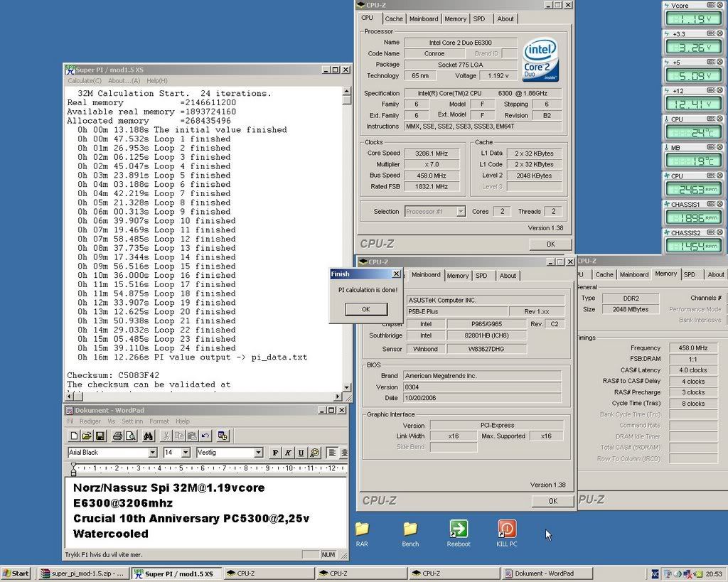Open print preview in WordPad
728x582 pixels.
tap(131, 436)
